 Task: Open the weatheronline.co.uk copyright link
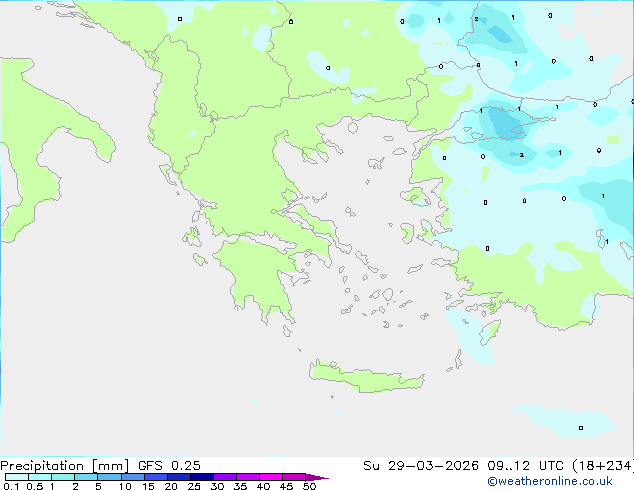pos(550,481)
